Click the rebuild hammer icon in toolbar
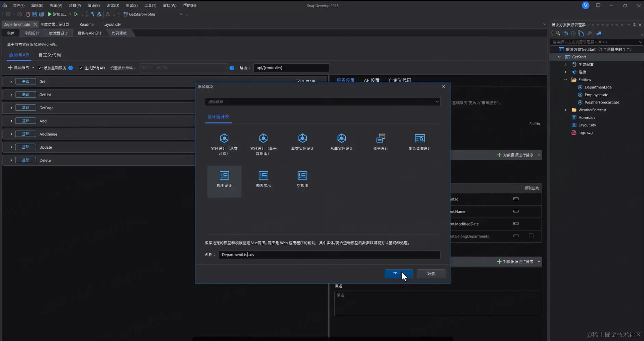This screenshot has width=644, height=341. point(99,14)
